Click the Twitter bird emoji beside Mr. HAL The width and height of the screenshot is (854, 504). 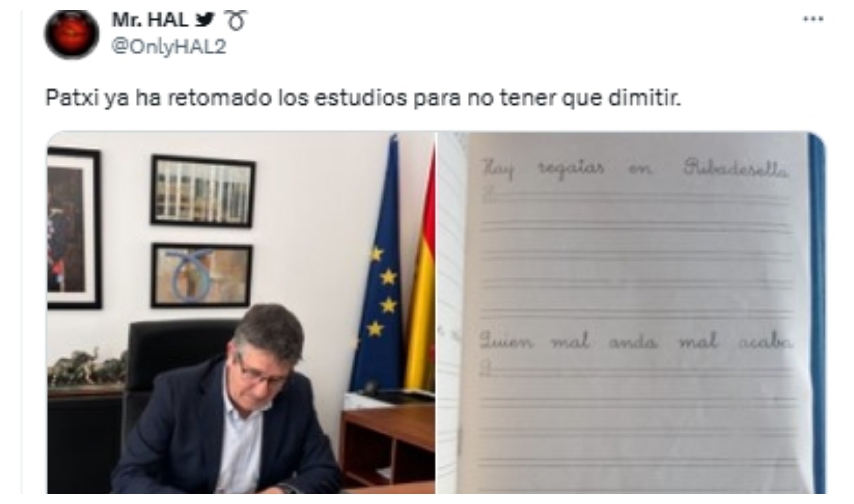[205, 21]
